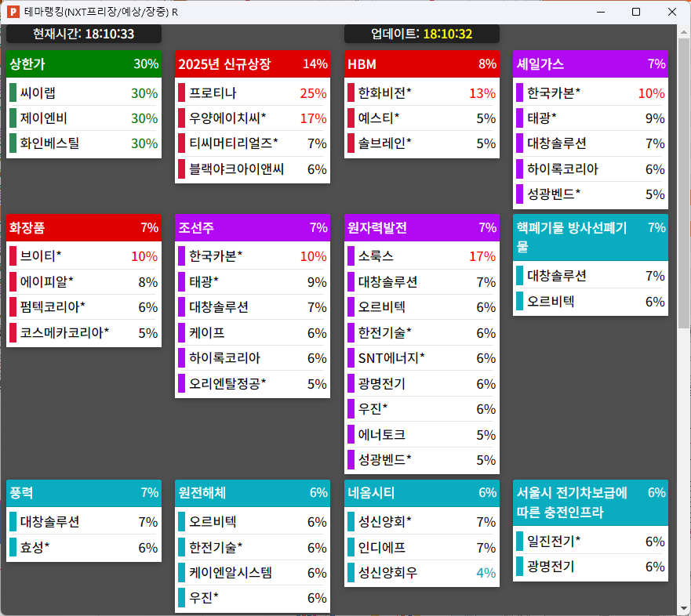Select the 씨이랩 stock row
Screen dimensions: 691x616
pyautogui.click(x=84, y=93)
